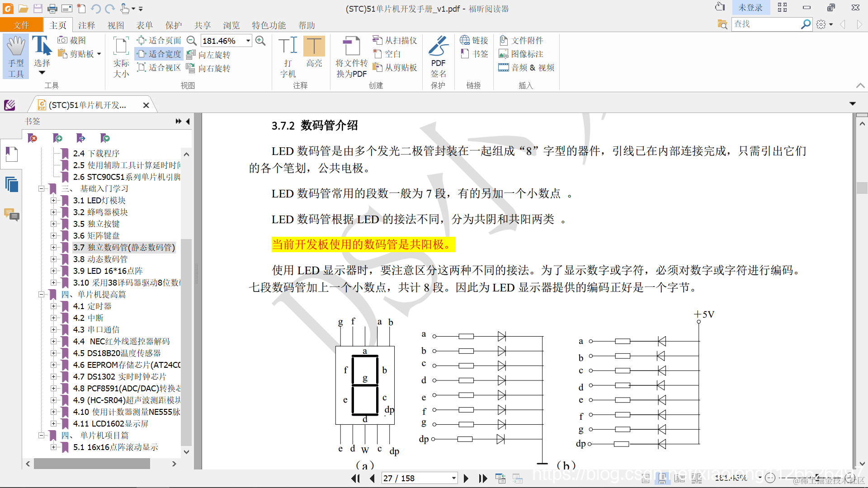Screen dimensions: 868x488
Task: Select the Hand tool
Action: (16, 56)
